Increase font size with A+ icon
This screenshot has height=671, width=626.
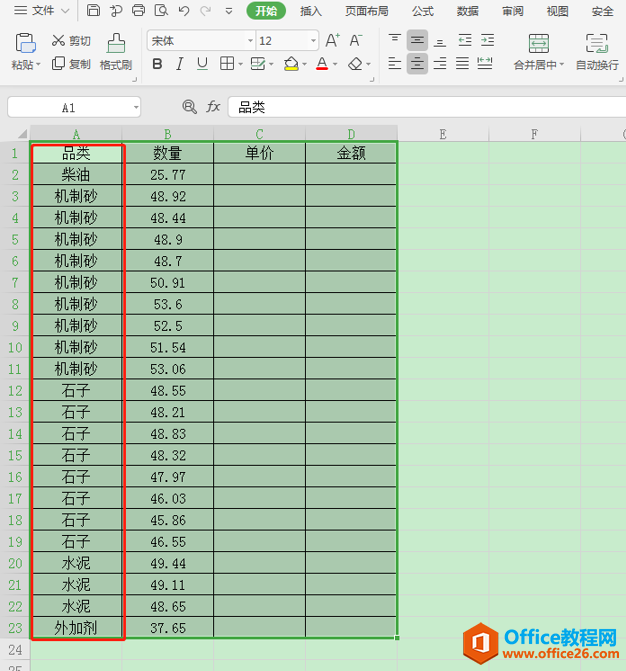[332, 41]
